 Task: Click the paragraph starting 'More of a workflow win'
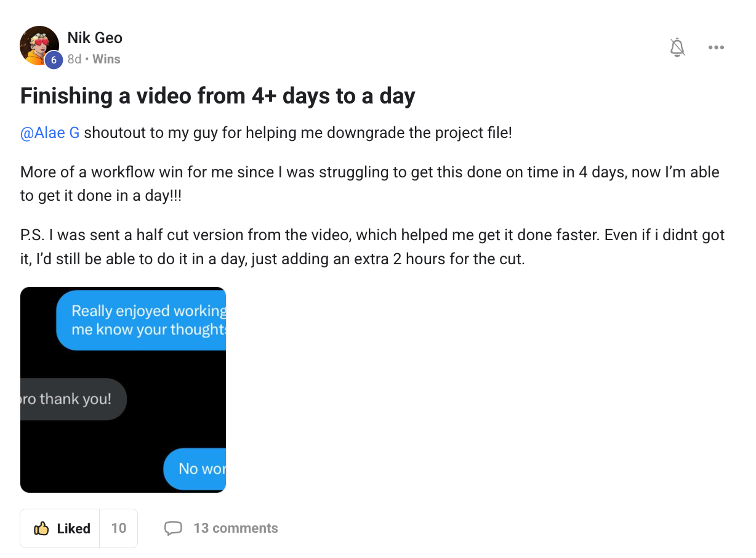click(369, 184)
